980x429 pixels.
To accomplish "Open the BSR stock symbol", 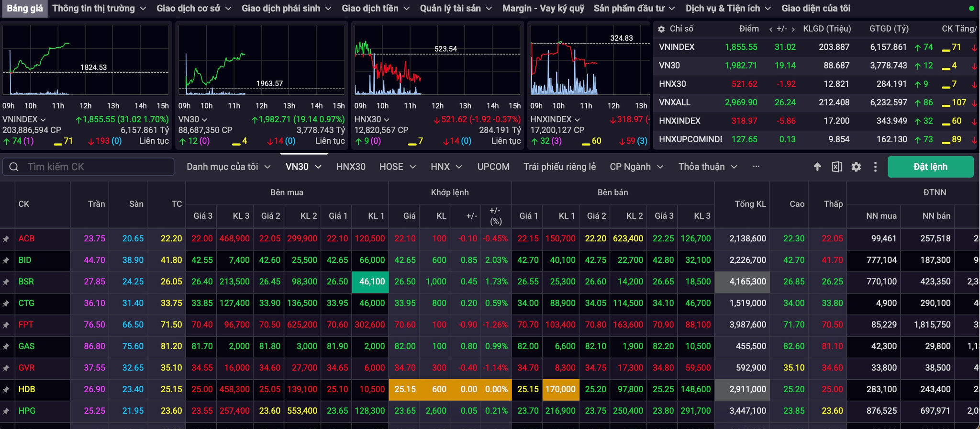I will (26, 282).
